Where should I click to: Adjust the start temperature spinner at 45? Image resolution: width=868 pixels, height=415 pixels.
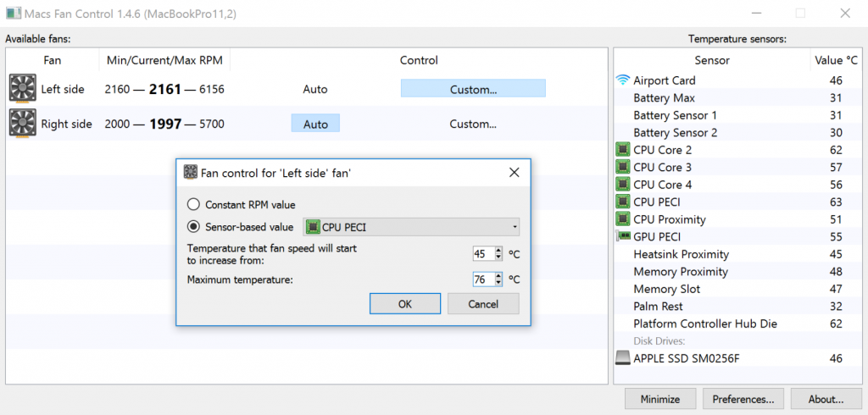click(x=498, y=253)
